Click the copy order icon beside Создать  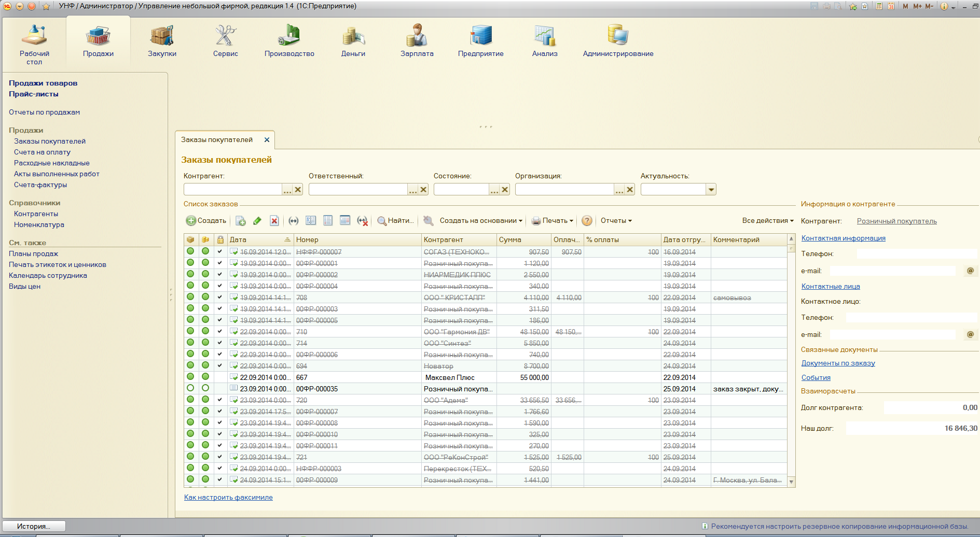241,221
